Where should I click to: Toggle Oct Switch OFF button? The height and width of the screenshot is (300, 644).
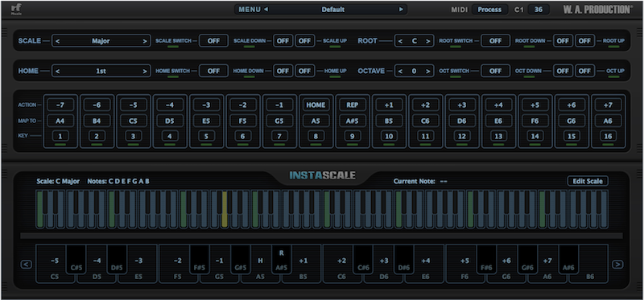coord(495,71)
